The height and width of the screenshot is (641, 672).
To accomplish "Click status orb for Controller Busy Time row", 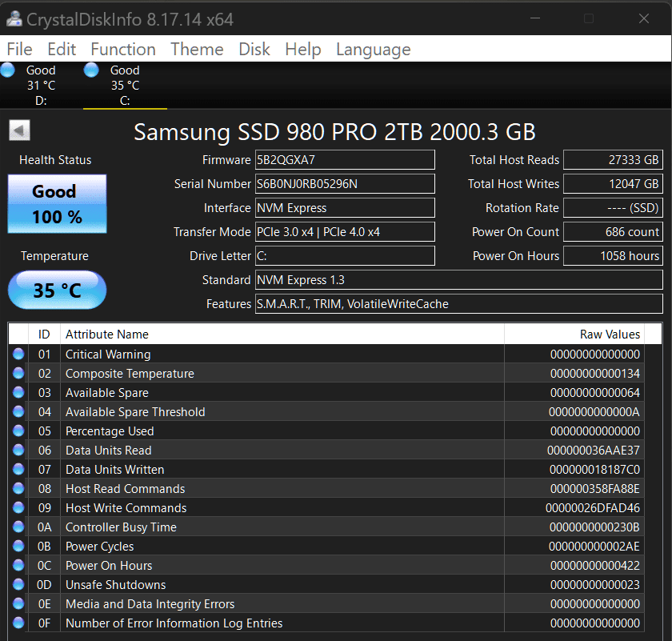I will (x=18, y=527).
